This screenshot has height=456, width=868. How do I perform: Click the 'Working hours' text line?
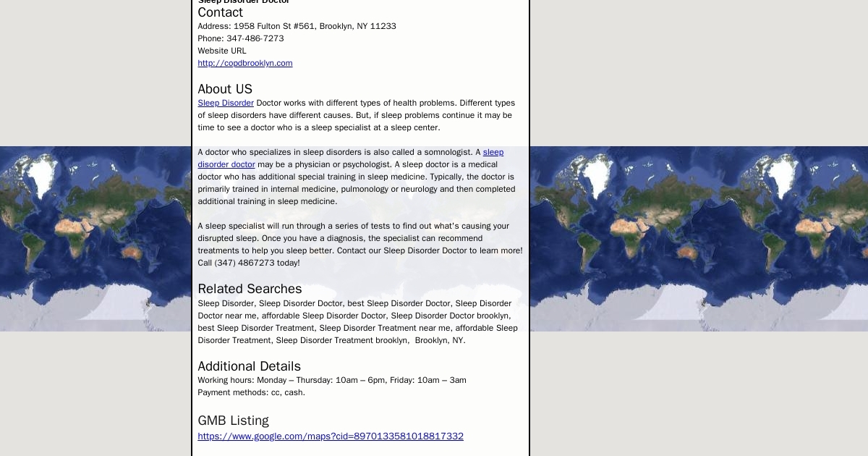coord(332,380)
